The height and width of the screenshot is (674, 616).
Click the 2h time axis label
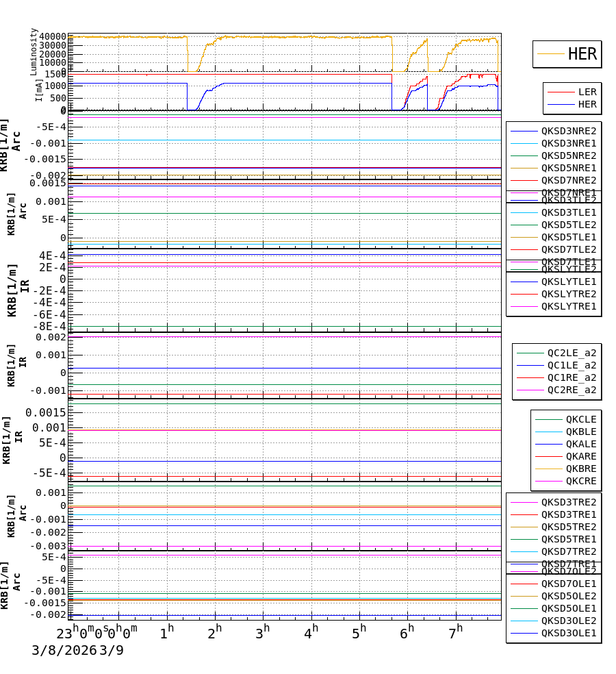215,632
